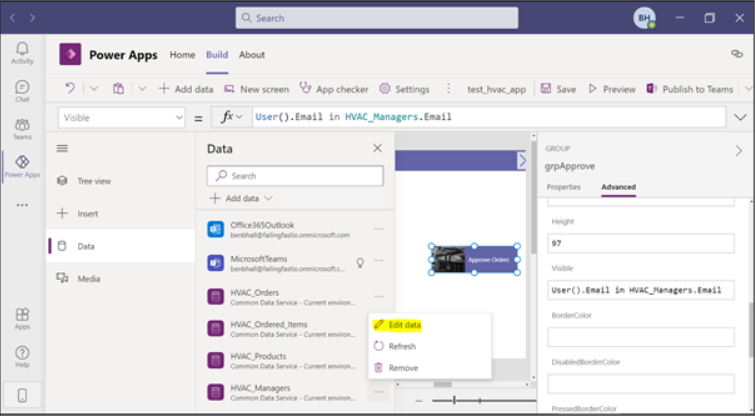Open Activity in Teams sidebar
This screenshot has width=755, height=416.
click(x=22, y=52)
